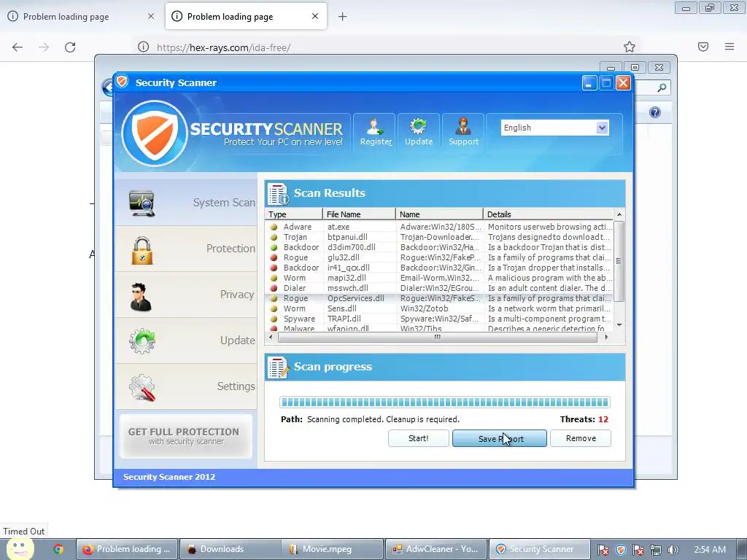Screen dimensions: 747x560
Task: Sort results by Type column header
Action: (x=293, y=214)
